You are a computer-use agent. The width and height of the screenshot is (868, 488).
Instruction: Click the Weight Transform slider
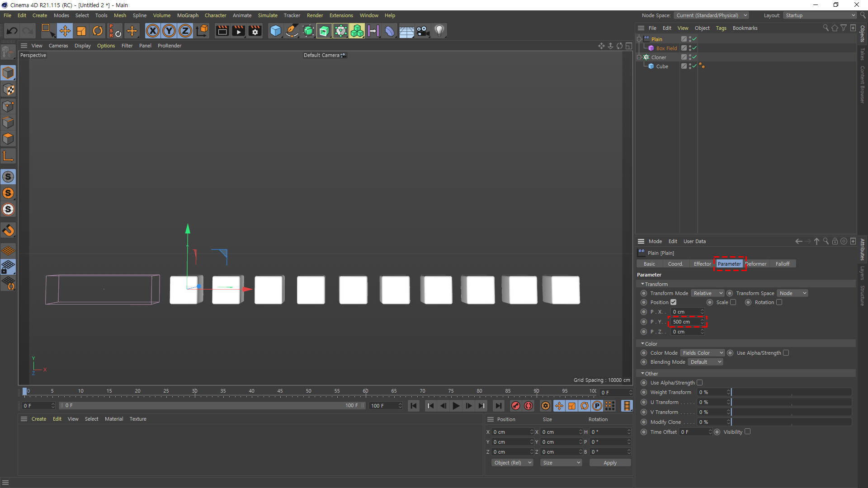coord(791,392)
